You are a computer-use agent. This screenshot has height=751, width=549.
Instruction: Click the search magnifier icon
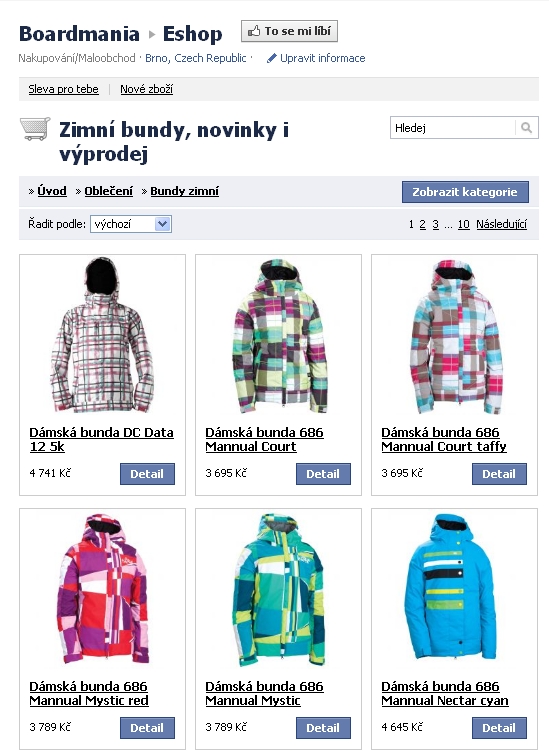[x=526, y=128]
